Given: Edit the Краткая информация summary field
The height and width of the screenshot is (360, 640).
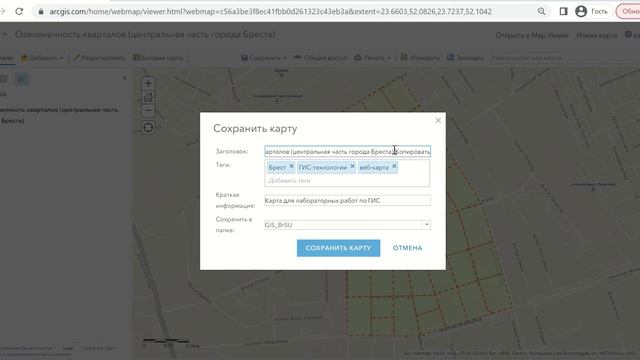Looking at the screenshot, I should (347, 200).
